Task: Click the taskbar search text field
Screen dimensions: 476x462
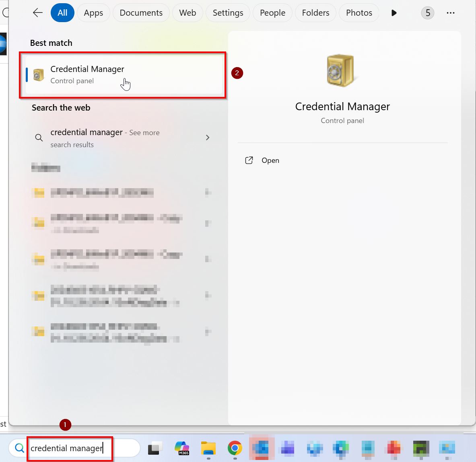Action: click(x=80, y=448)
